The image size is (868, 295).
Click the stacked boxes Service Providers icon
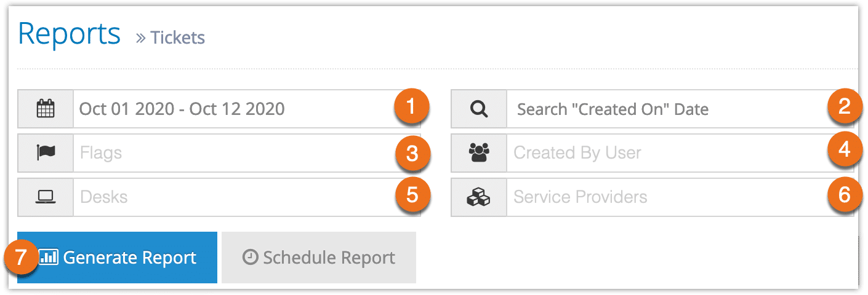pos(478,197)
